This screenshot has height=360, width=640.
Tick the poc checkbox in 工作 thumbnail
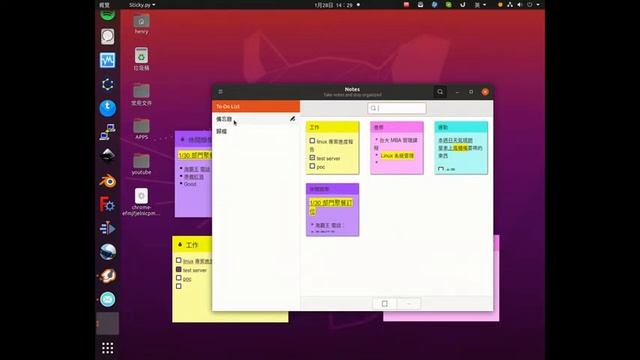coord(312,166)
